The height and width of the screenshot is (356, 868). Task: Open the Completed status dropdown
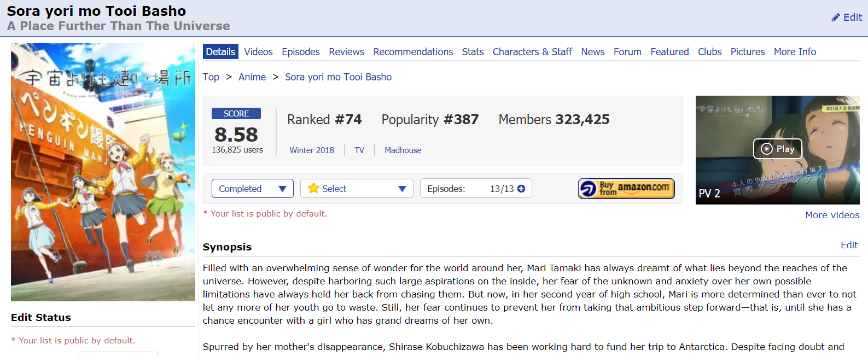coord(252,189)
